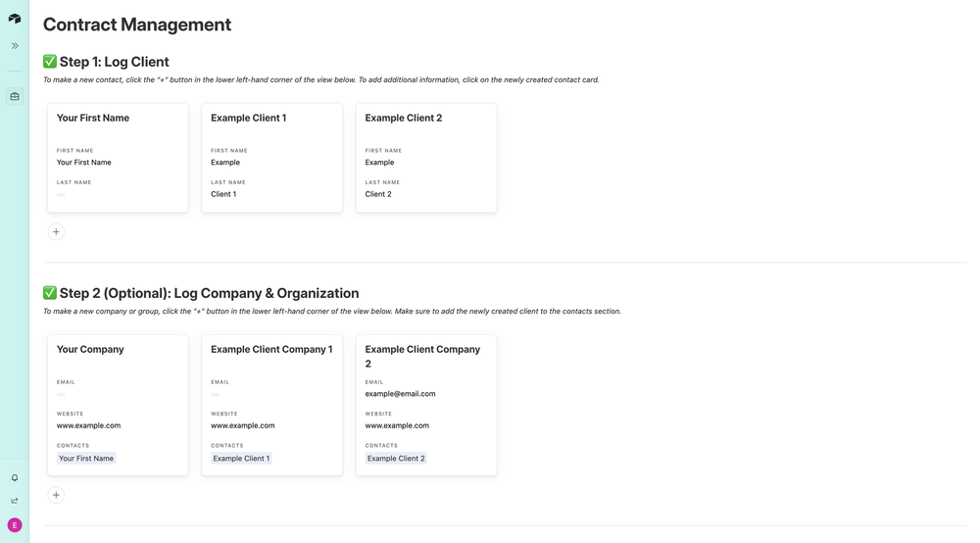980x543 pixels.
Task: Click the example@email.com value
Action: (x=400, y=394)
